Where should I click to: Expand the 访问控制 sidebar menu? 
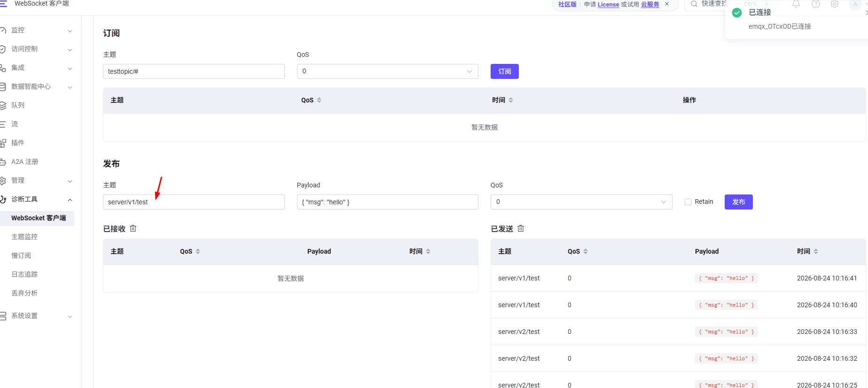(37, 49)
